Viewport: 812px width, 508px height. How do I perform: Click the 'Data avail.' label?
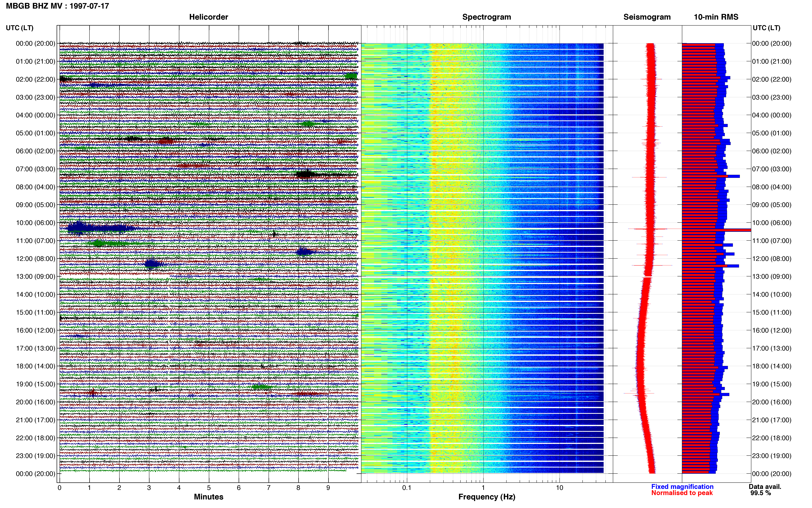click(x=765, y=486)
